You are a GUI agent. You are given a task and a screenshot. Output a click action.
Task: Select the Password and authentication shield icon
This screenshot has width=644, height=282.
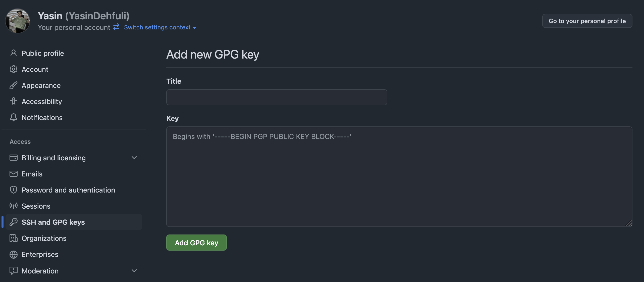pos(14,190)
